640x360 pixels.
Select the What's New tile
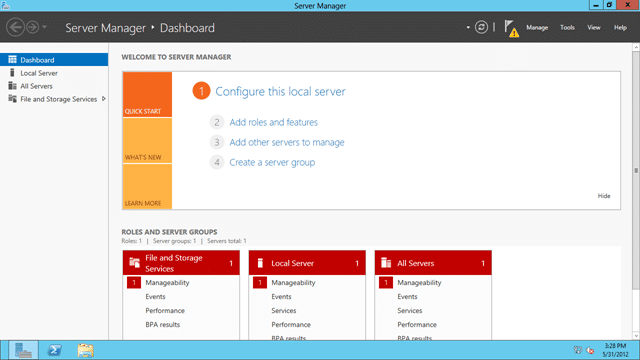click(147, 141)
